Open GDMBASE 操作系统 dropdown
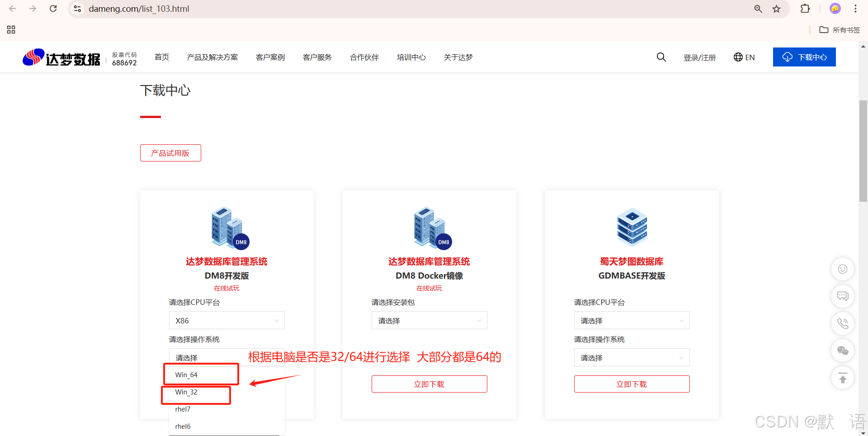Screen dimensions: 868x436 632,357
